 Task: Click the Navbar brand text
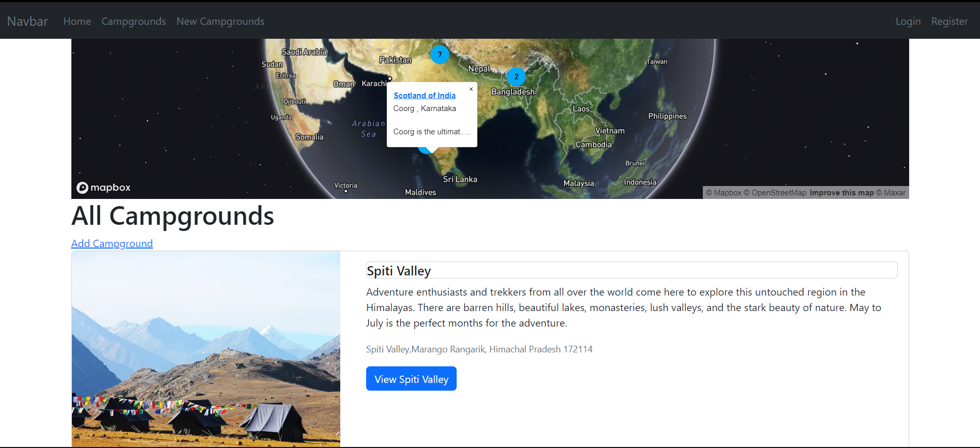point(27,21)
